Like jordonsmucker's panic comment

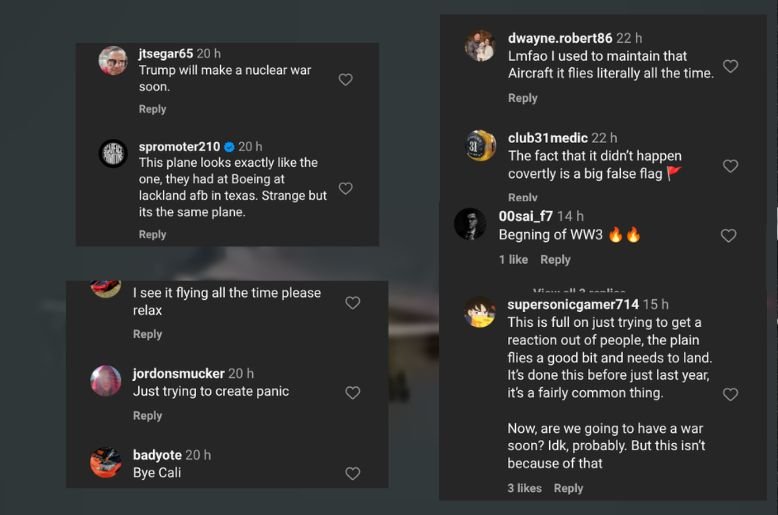pos(352,393)
